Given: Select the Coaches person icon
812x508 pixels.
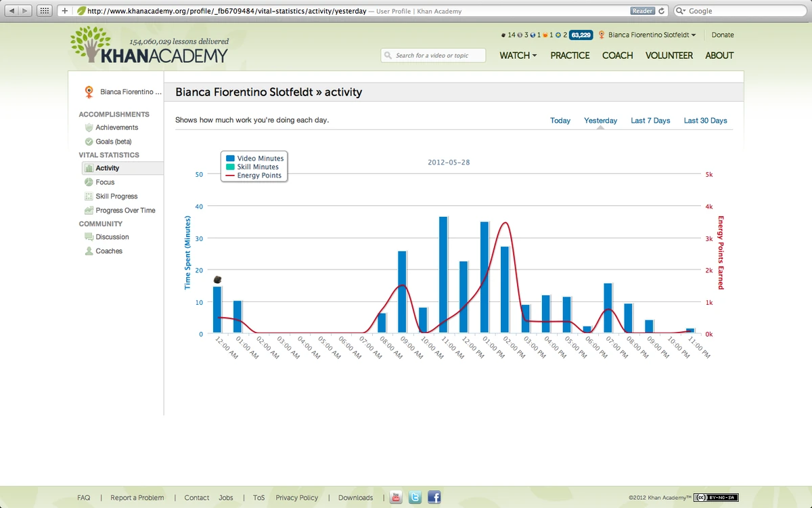Looking at the screenshot, I should click(89, 251).
